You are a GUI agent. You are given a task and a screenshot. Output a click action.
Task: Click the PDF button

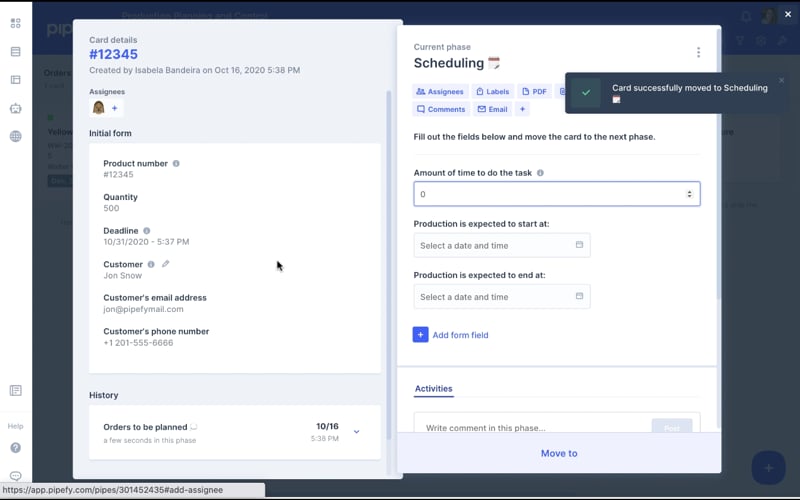533,91
